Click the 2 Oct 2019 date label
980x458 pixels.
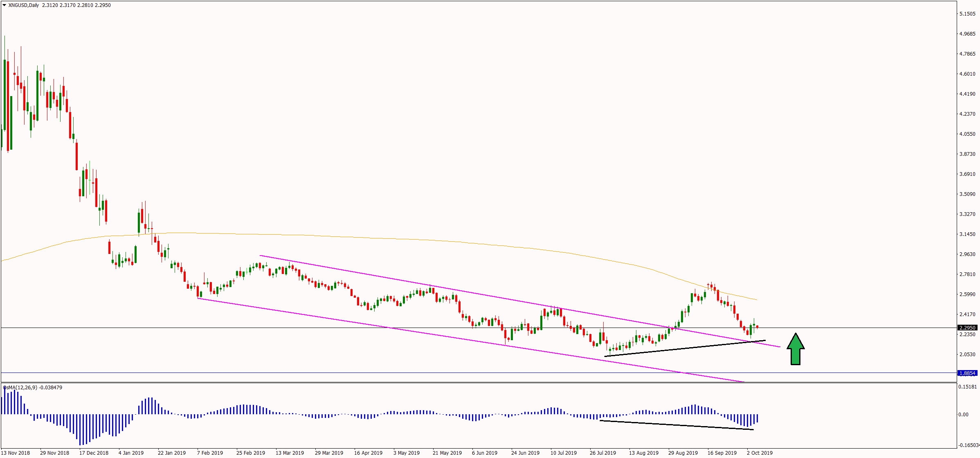[x=760, y=453]
